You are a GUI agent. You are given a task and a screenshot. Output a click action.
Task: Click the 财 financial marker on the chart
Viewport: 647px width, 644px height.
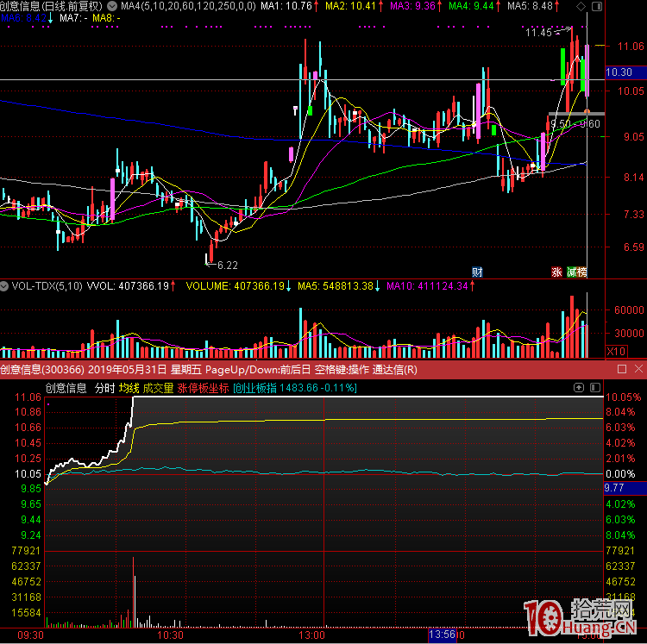(477, 272)
